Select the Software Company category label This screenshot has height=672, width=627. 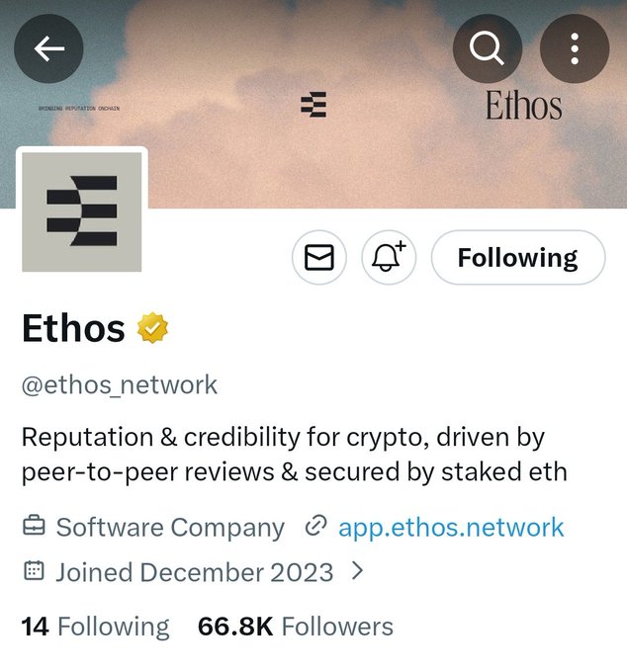point(170,527)
